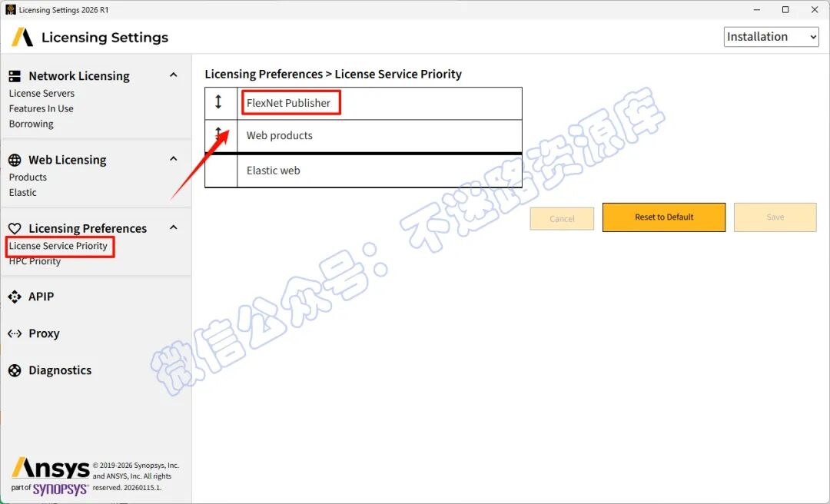The width and height of the screenshot is (830, 504).
Task: Click the Network Licensing heading
Action: (79, 76)
